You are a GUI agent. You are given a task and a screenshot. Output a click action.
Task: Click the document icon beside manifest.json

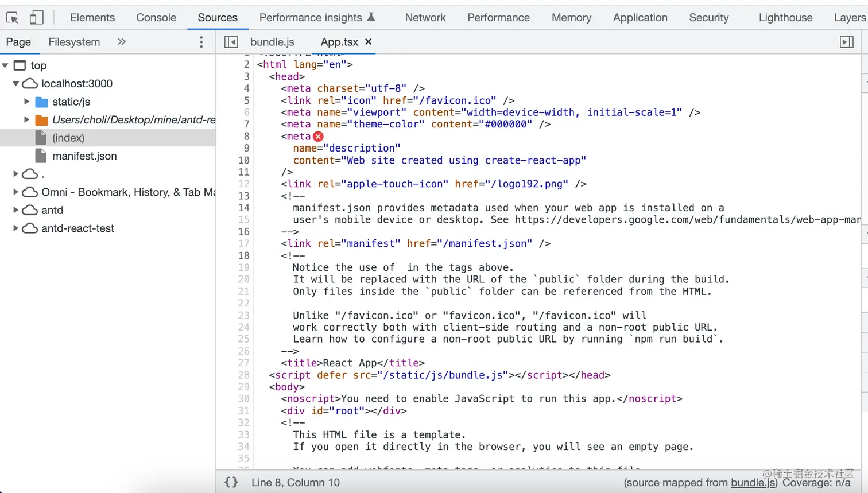tap(41, 156)
